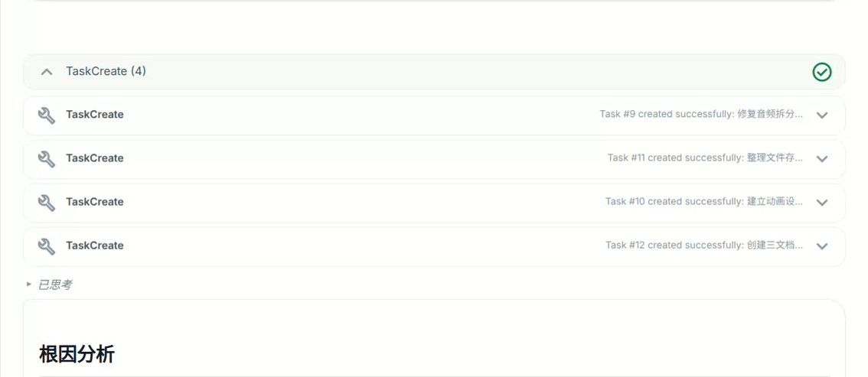The height and width of the screenshot is (377, 868).
Task: Click the 根因分析 heading
Action: [x=77, y=354]
